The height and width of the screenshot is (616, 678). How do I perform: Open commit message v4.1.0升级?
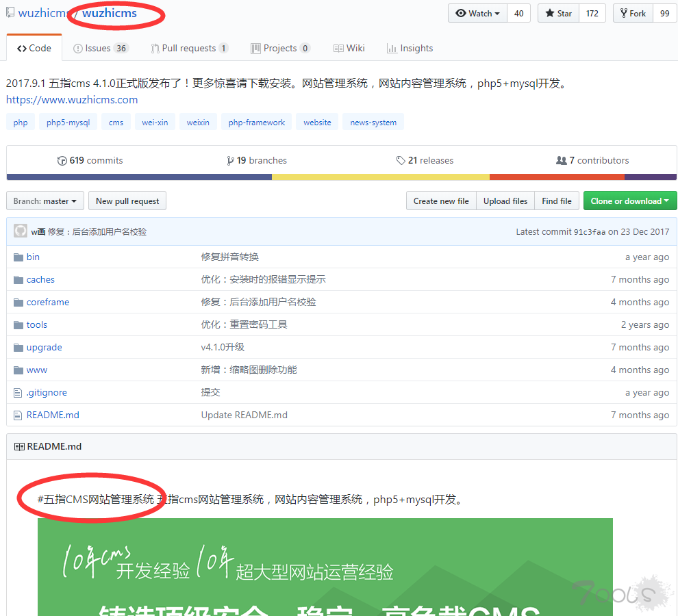[223, 347]
